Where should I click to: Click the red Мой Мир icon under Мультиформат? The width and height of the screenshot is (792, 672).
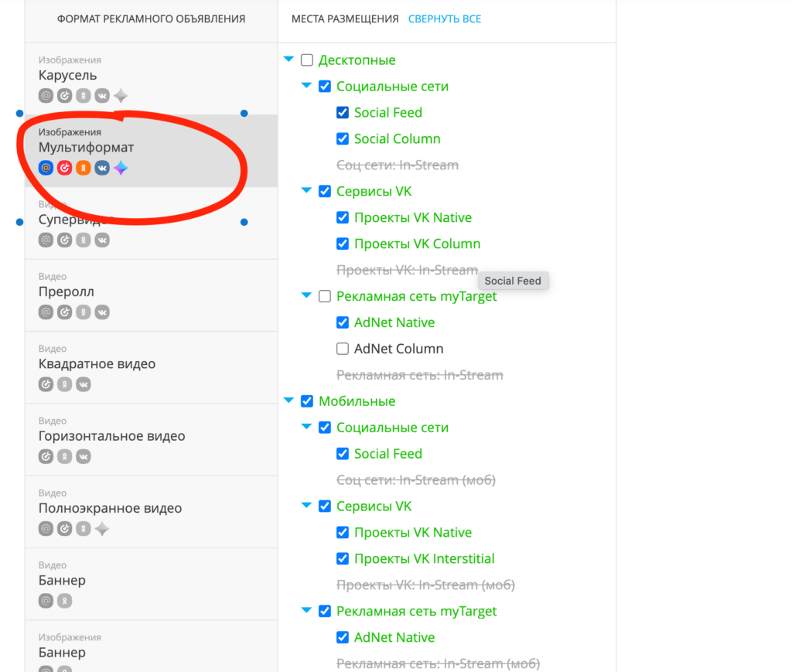tap(65, 168)
